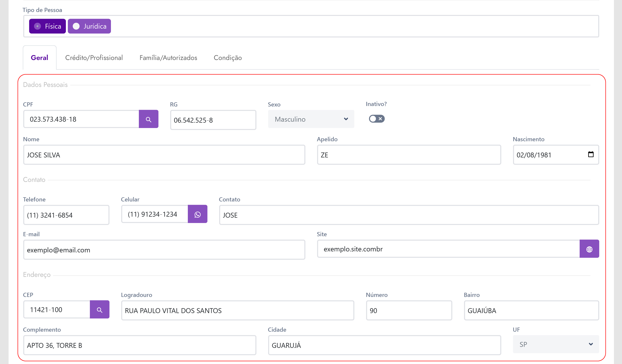Click the Logradouro address field
Viewport: 622px width, 364px height.
(237, 310)
